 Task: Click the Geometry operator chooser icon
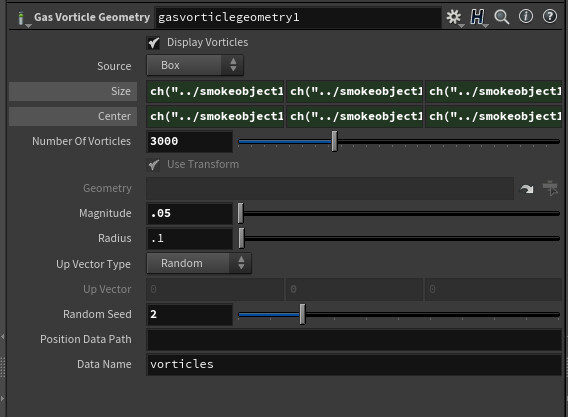(551, 188)
